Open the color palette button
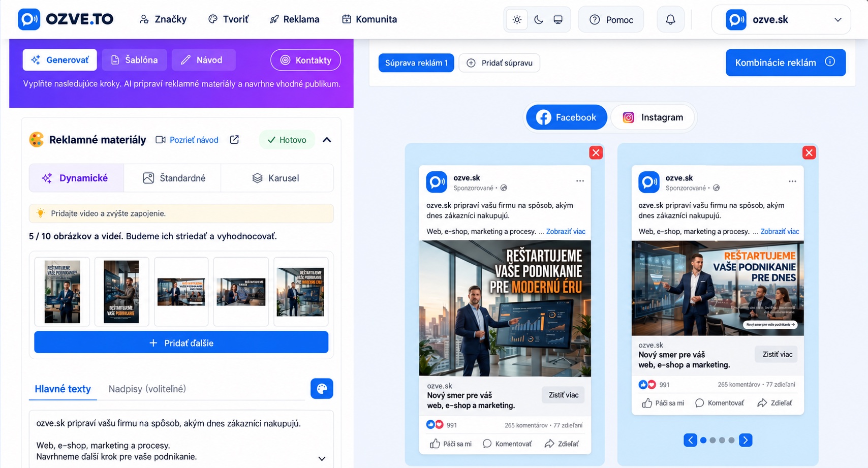This screenshot has width=868, height=468. [322, 389]
